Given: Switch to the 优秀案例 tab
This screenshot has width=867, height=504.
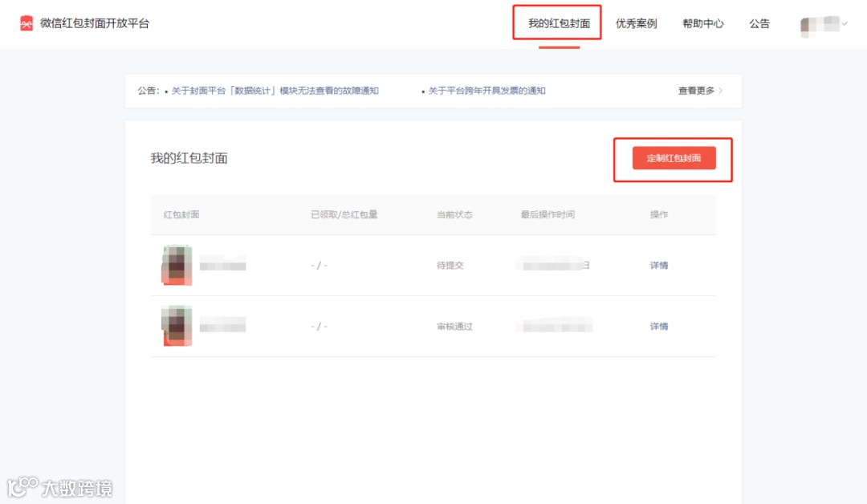Looking at the screenshot, I should coord(637,23).
